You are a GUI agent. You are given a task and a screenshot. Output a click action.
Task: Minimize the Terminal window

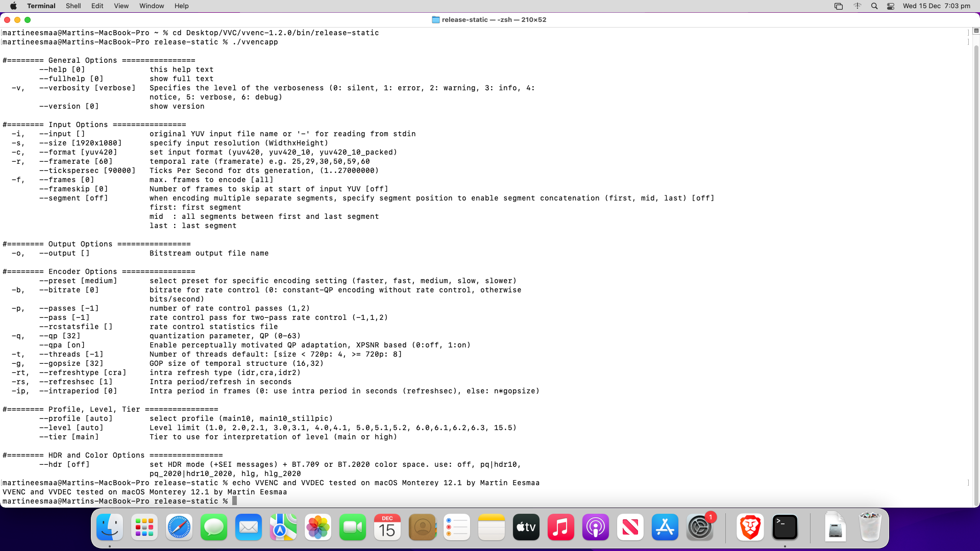(17, 20)
